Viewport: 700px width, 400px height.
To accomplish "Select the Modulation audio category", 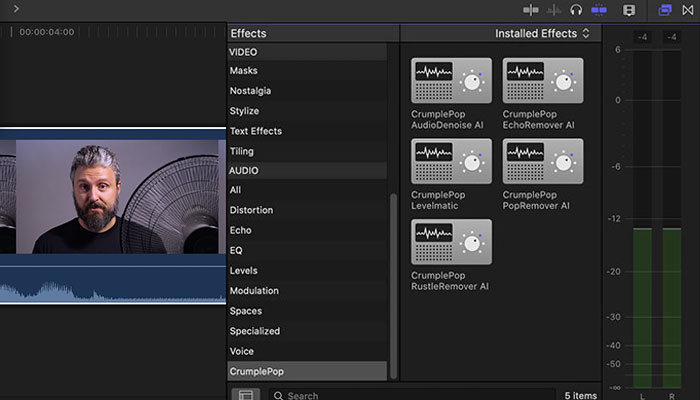I will tap(307, 291).
